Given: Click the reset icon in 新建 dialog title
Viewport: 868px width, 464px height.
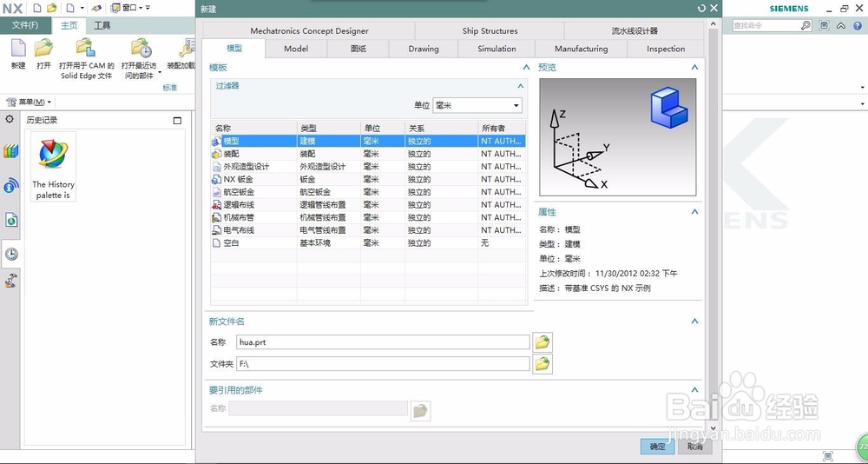Looking at the screenshot, I should click(702, 9).
